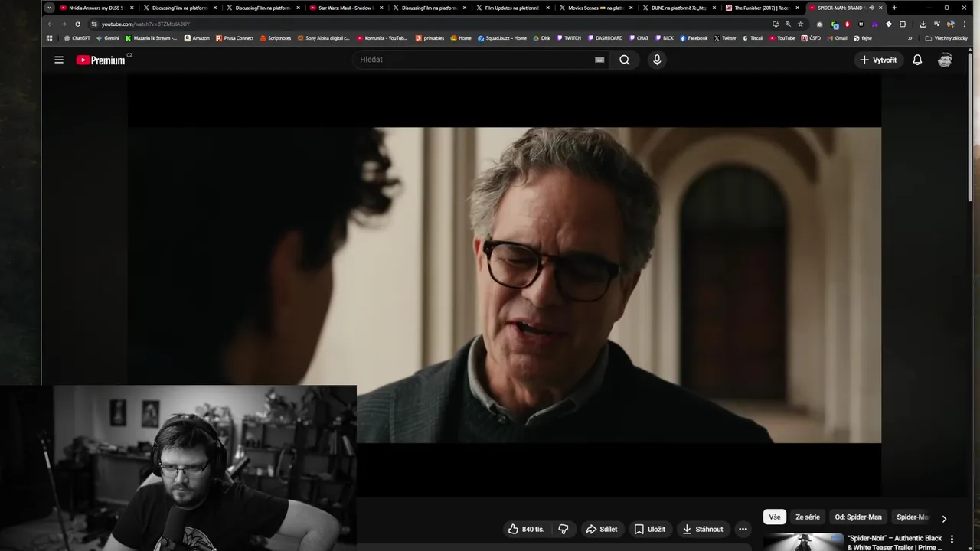Open the Amazon bookmark
The width and height of the screenshot is (980, 551).
[x=197, y=37]
